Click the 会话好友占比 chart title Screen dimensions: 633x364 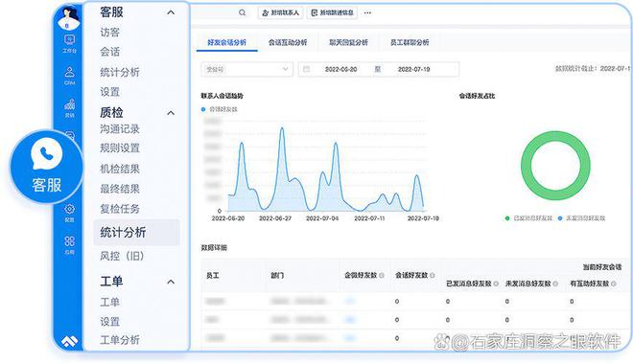coord(477,96)
